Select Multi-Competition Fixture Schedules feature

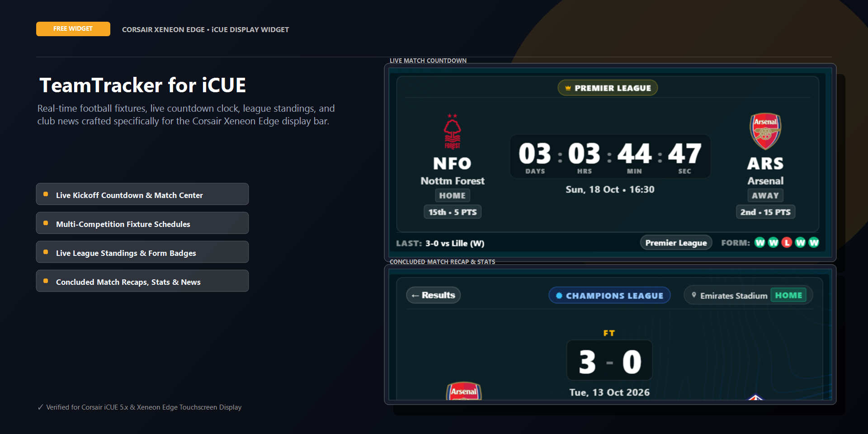(142, 223)
